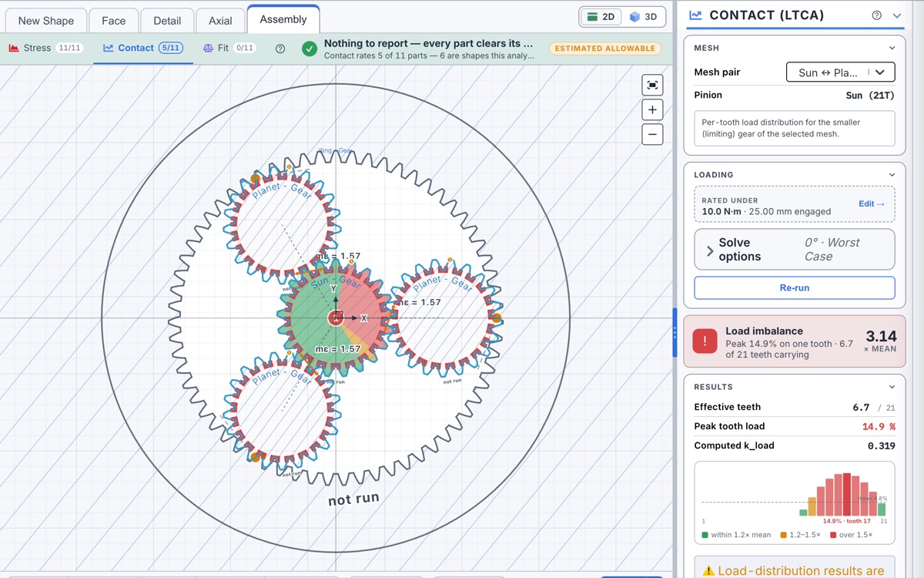The width and height of the screenshot is (924, 578).
Task: Select the Contact analysis sub-tab
Action: click(x=143, y=48)
